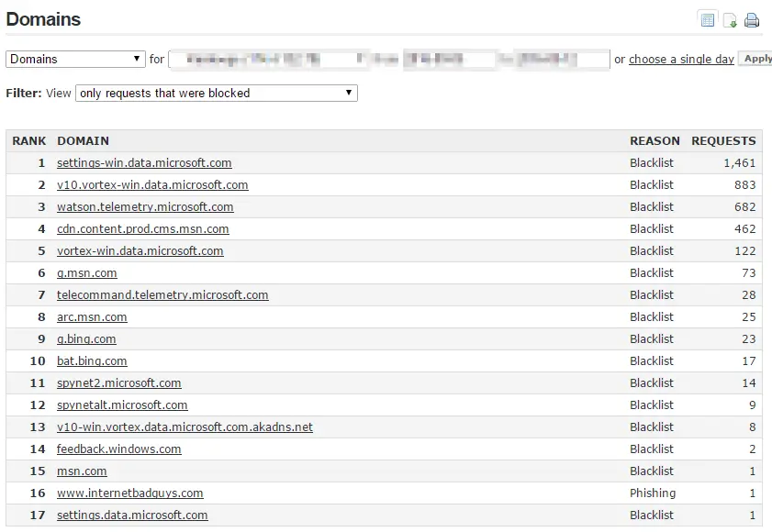Click the export/download report icon
772x532 pixels.
[x=730, y=20]
